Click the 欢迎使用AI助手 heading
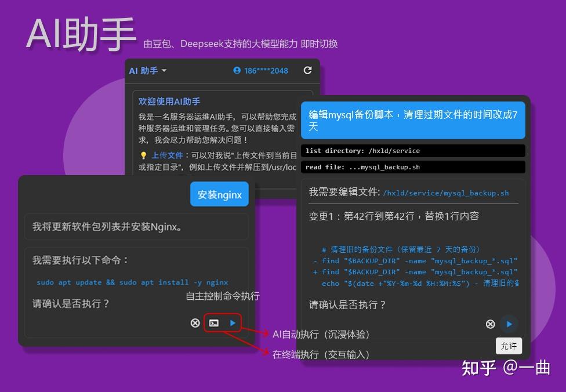 pyautogui.click(x=169, y=101)
